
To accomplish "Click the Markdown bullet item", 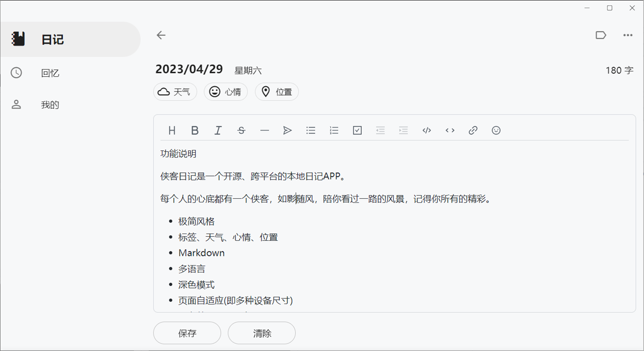I will click(202, 253).
